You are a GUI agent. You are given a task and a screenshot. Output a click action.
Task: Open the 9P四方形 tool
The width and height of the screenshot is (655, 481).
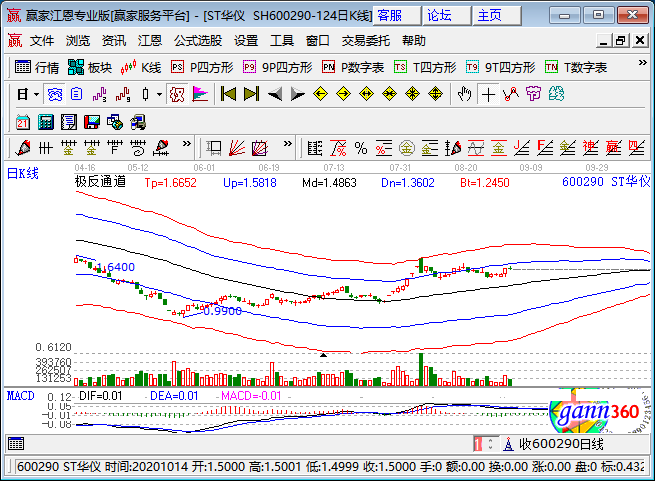[x=278, y=67]
